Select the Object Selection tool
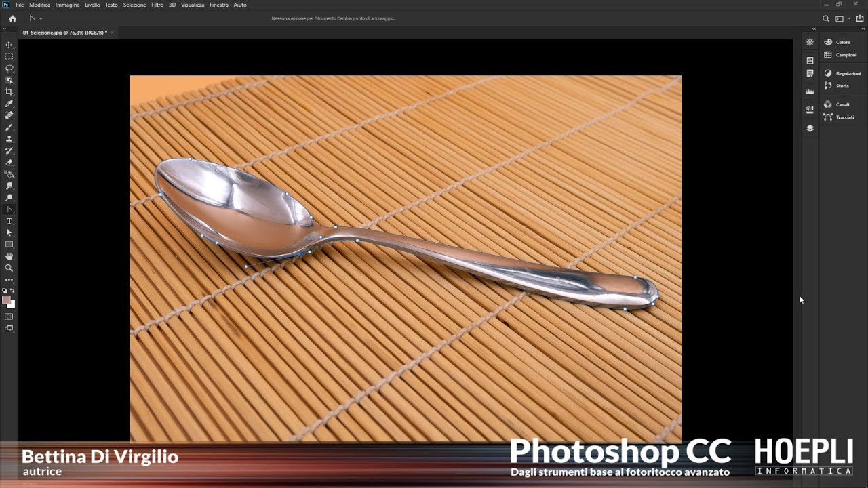Screen dimensions: 868x488 tap(9, 80)
